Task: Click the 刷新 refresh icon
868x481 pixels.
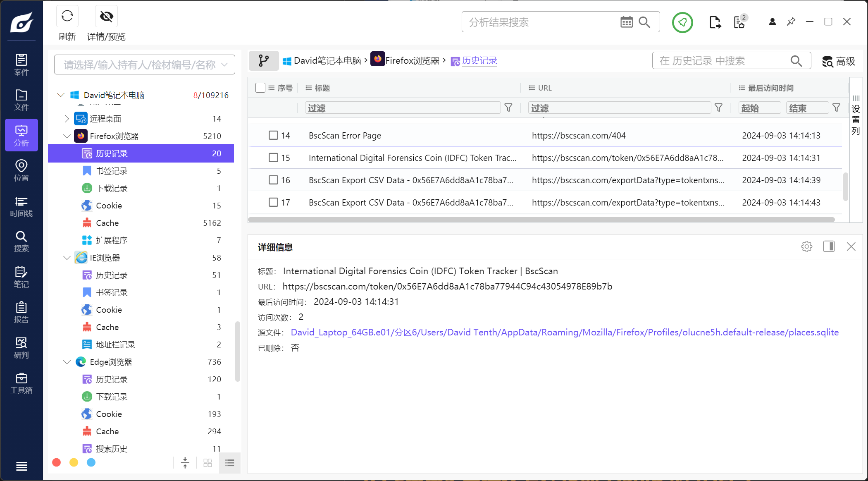Action: click(67, 17)
